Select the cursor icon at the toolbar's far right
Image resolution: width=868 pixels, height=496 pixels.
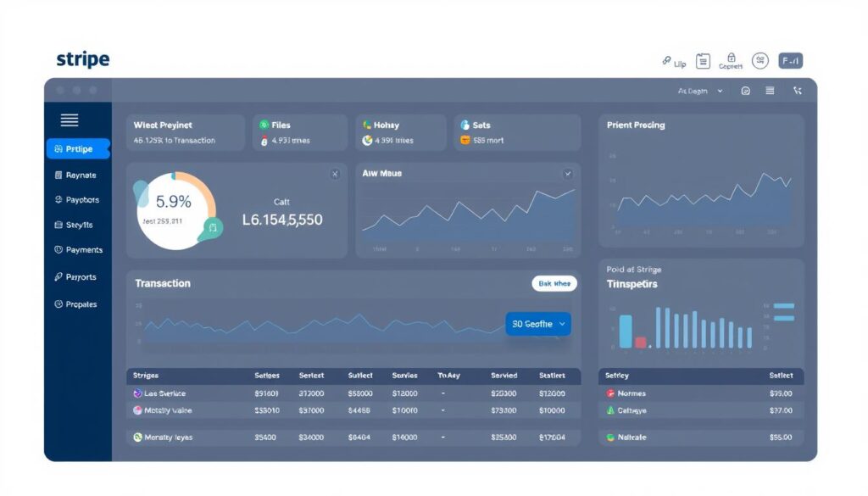pyautogui.click(x=797, y=90)
